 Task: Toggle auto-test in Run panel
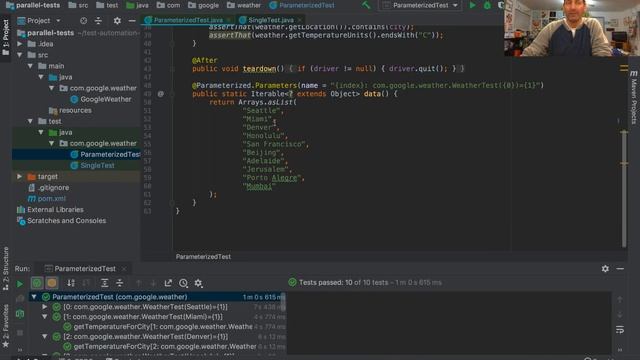click(20, 313)
